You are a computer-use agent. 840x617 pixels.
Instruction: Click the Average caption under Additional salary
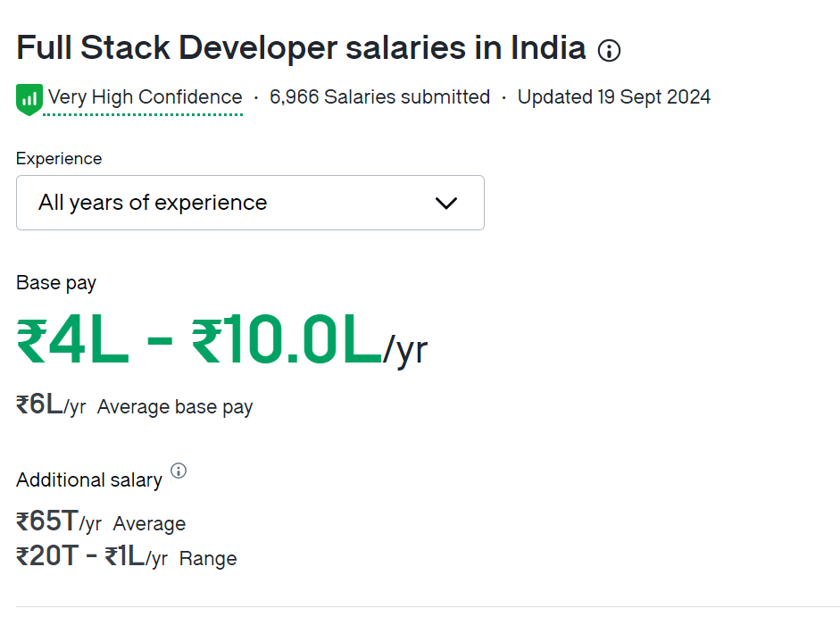click(149, 524)
